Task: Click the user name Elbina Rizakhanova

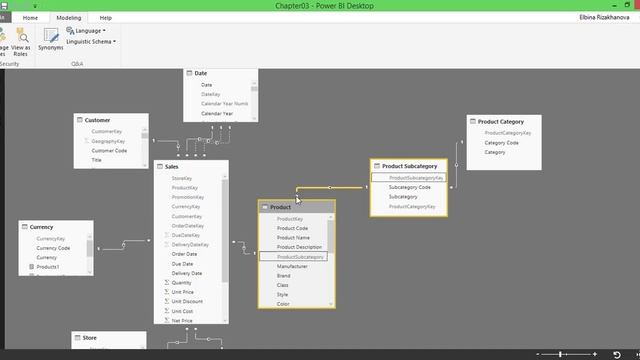Action: point(604,18)
